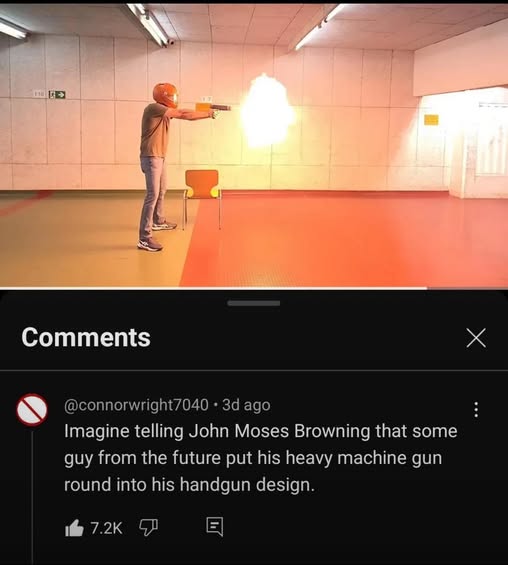508x565 pixels.
Task: Tap the muzzle flash in the video
Action: tap(267, 111)
